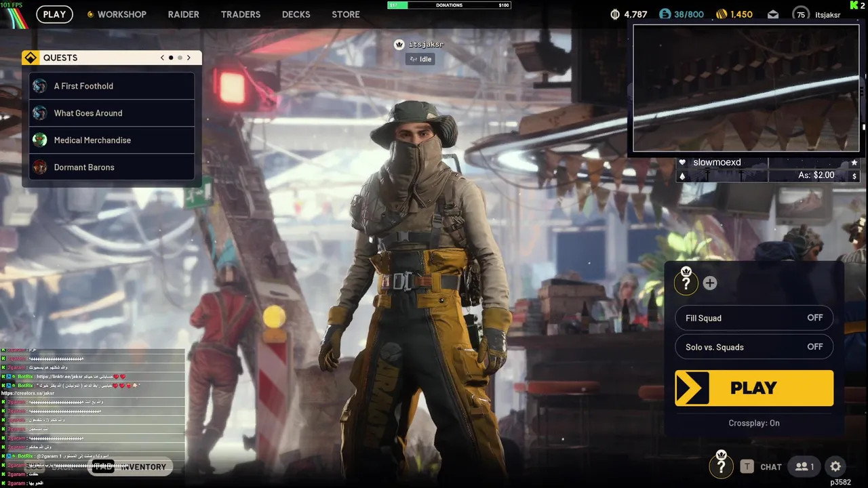Open the party members icon showing 1
Screen dimensions: 868x488
point(804,466)
